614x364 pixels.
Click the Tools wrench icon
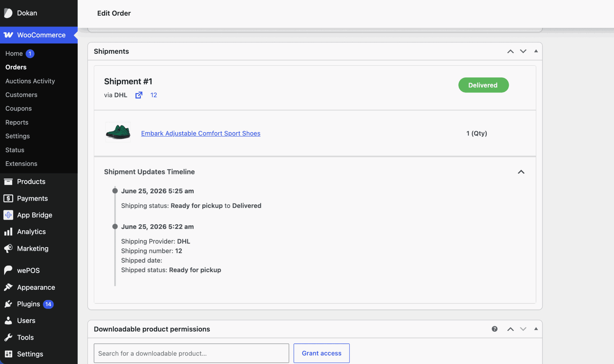click(x=8, y=337)
